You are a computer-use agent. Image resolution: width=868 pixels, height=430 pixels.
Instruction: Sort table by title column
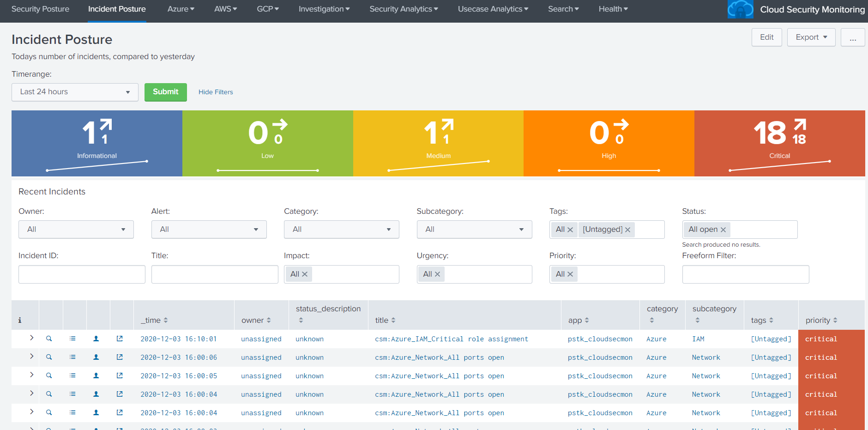click(x=386, y=320)
